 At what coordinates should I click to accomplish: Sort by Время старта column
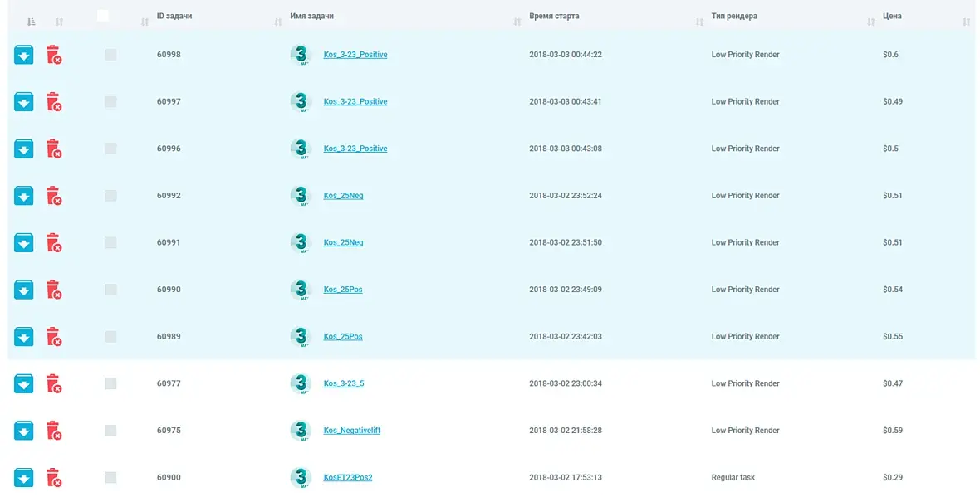[554, 17]
